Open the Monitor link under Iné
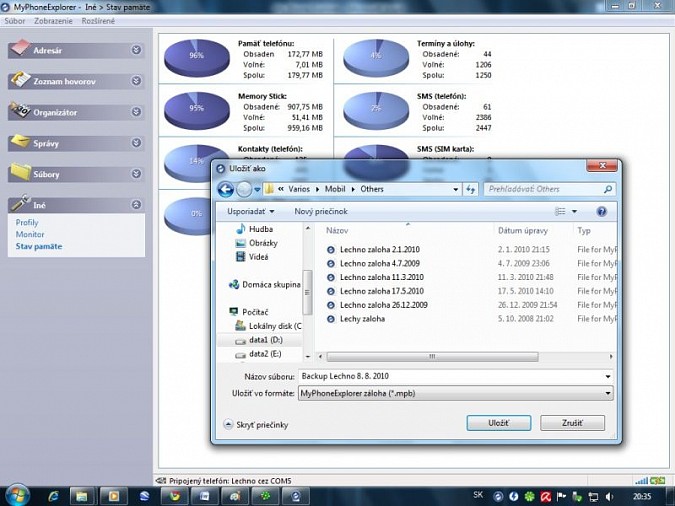 30,234
